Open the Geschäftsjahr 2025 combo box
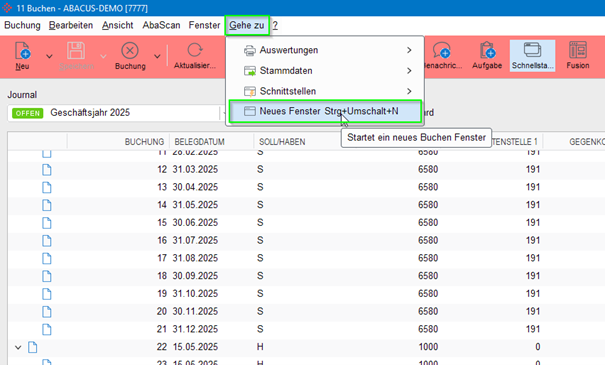 pyautogui.click(x=116, y=113)
